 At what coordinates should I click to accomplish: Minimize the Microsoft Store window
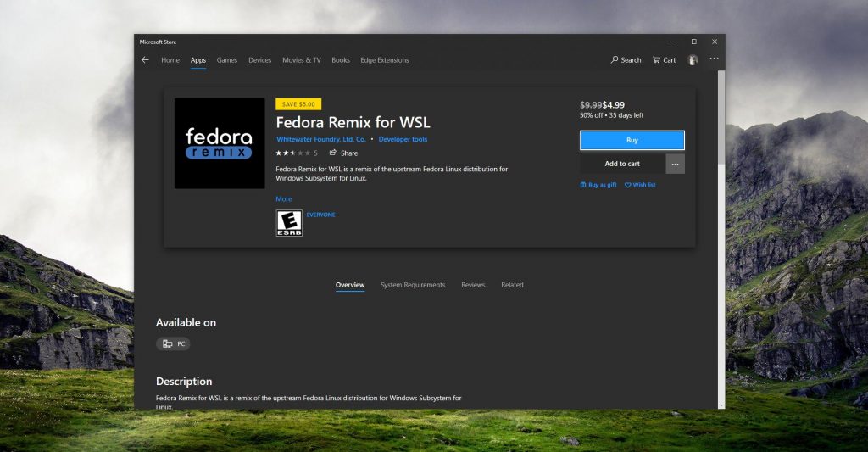tap(673, 42)
